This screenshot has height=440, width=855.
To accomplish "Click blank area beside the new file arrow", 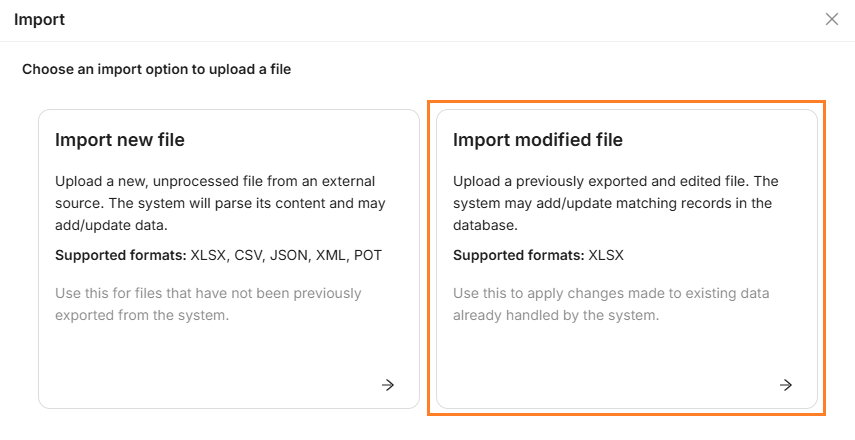I will click(x=250, y=384).
